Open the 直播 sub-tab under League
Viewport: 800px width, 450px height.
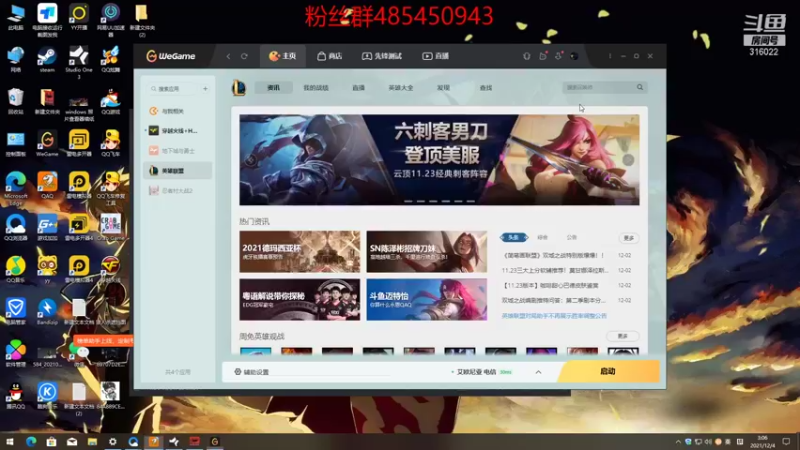pos(358,88)
